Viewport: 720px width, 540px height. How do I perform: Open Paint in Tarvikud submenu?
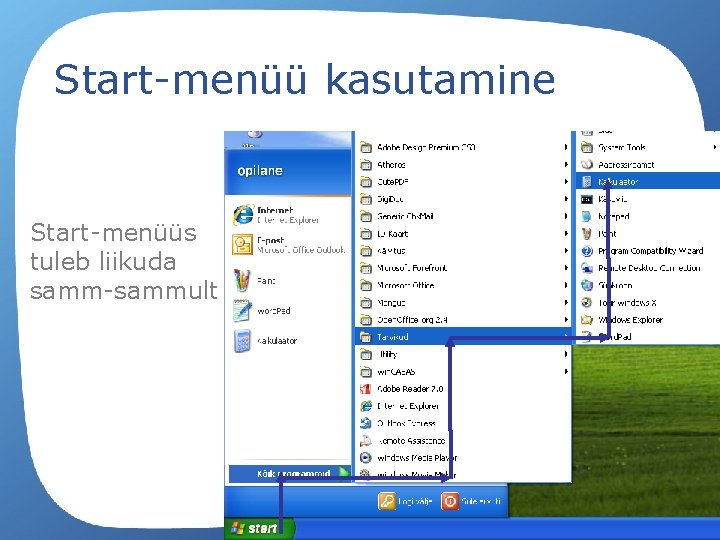point(648,234)
